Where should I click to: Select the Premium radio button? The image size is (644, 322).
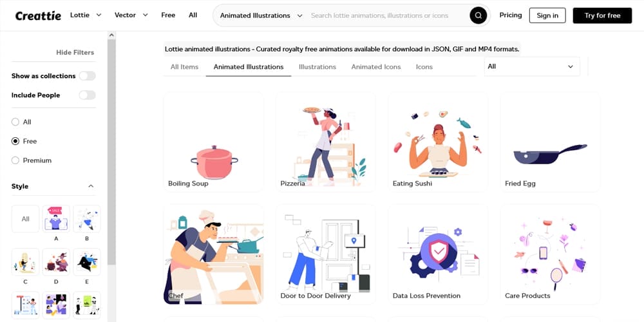click(15, 160)
